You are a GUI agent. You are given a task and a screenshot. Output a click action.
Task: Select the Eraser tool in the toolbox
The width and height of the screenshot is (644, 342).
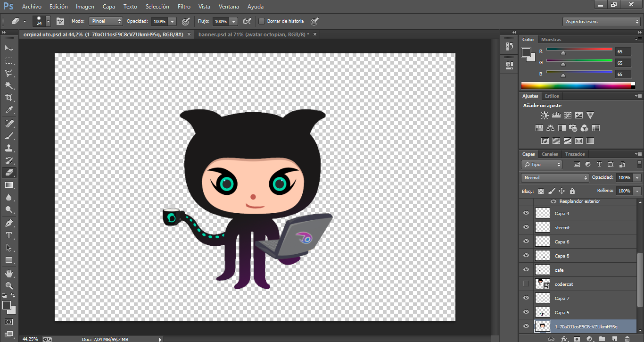tap(9, 173)
